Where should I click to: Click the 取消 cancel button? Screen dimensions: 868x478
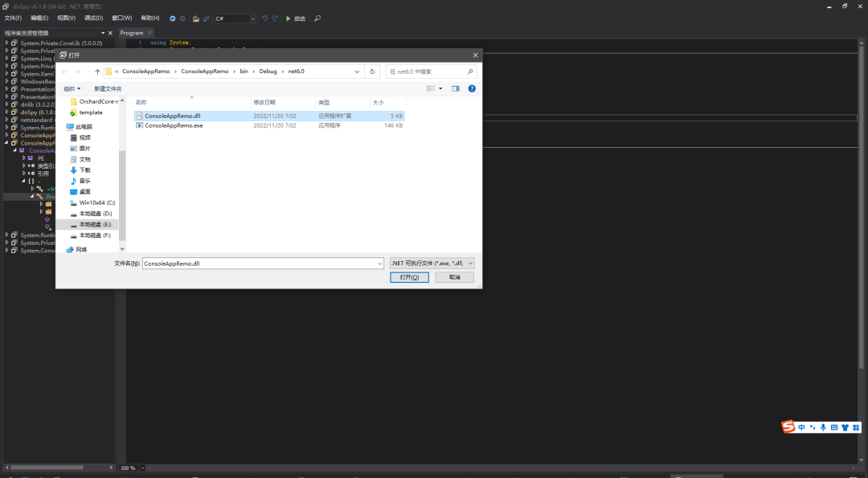454,277
